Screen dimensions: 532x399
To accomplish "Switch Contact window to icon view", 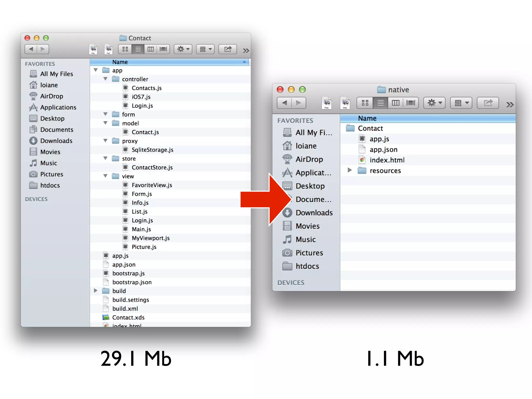I will coord(125,49).
